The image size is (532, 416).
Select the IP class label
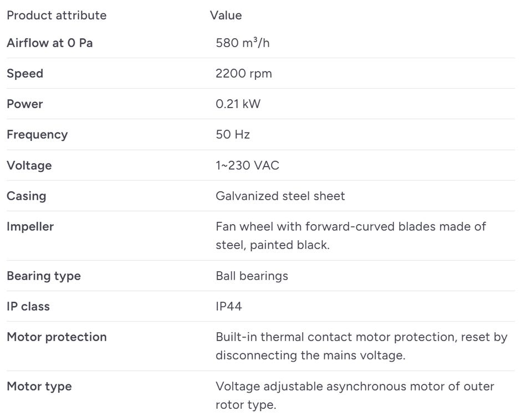click(x=28, y=306)
